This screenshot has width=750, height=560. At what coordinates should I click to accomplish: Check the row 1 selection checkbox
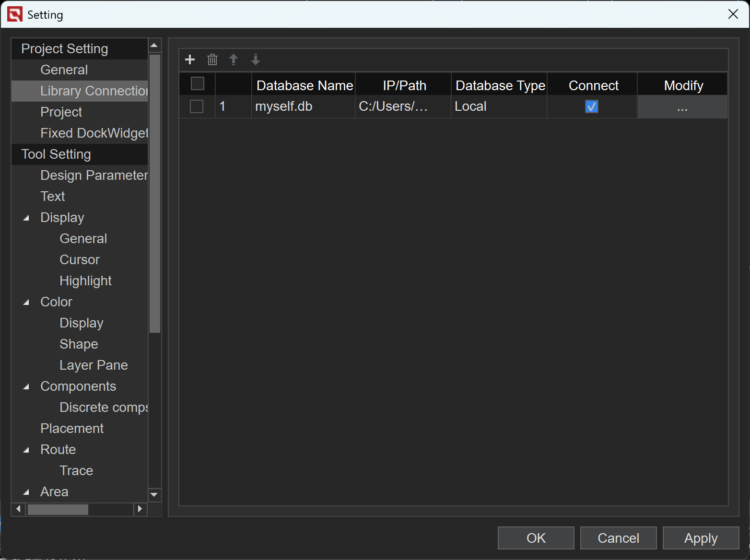pos(197,106)
